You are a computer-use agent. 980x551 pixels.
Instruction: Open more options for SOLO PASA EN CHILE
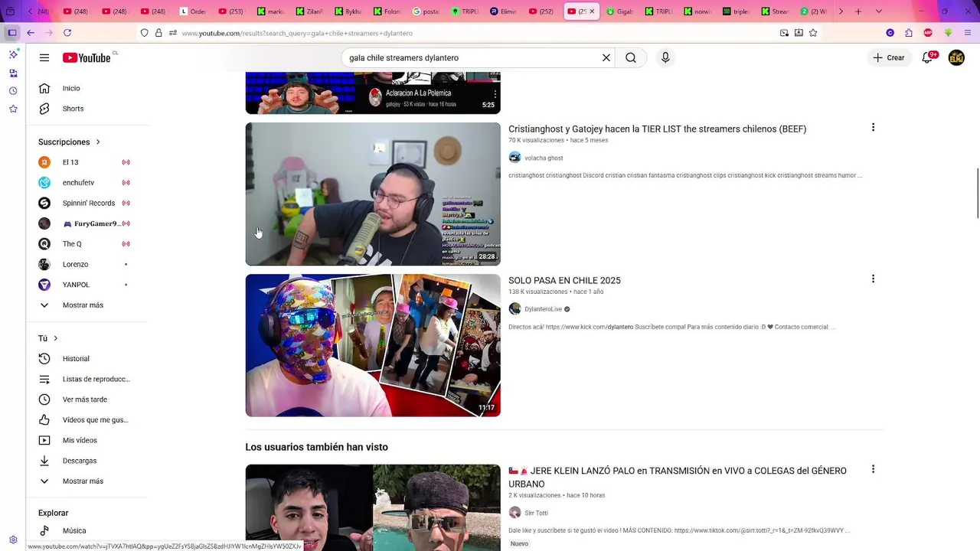[873, 279]
